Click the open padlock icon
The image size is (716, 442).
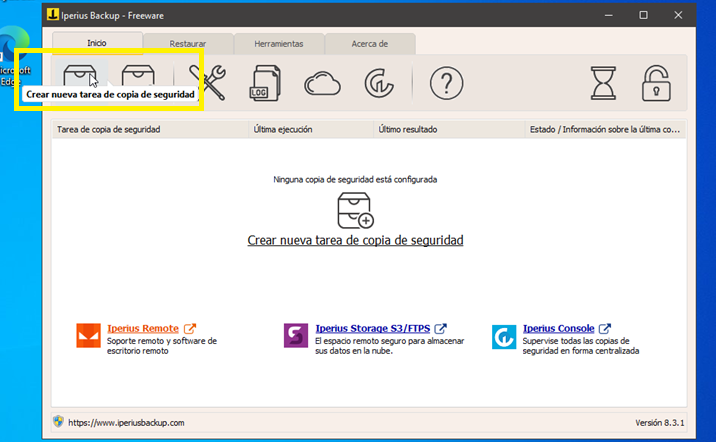(x=656, y=83)
